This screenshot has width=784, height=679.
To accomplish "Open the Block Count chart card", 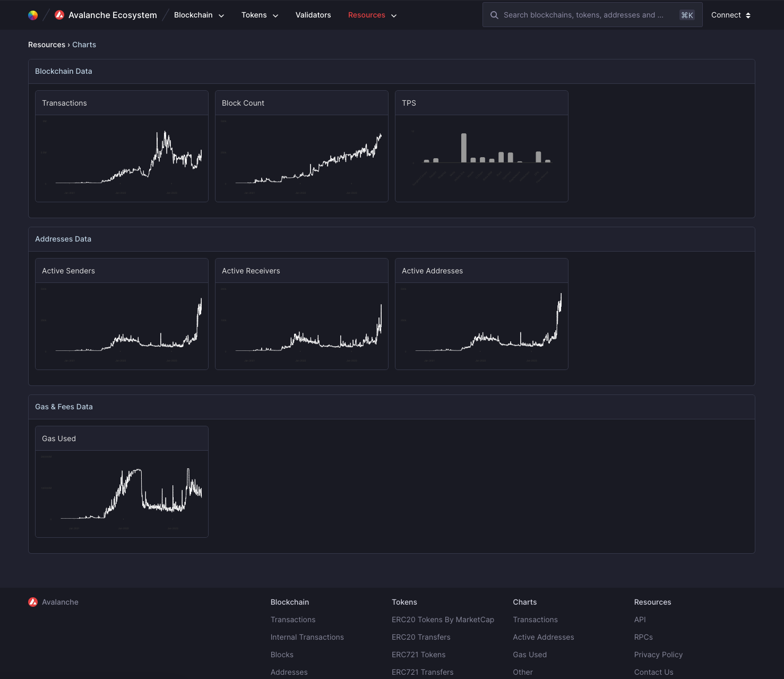I will coord(301,146).
